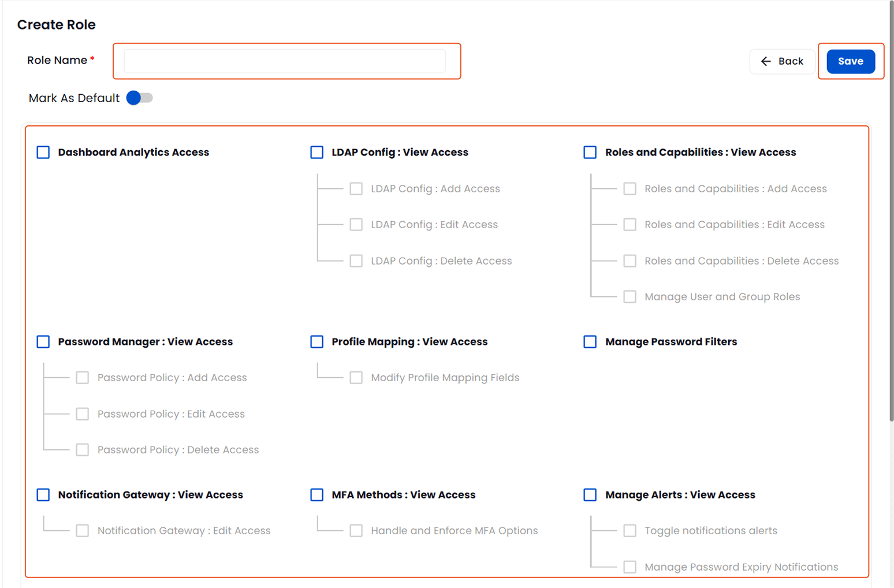
Task: Click the Role Name input field
Action: [286, 61]
